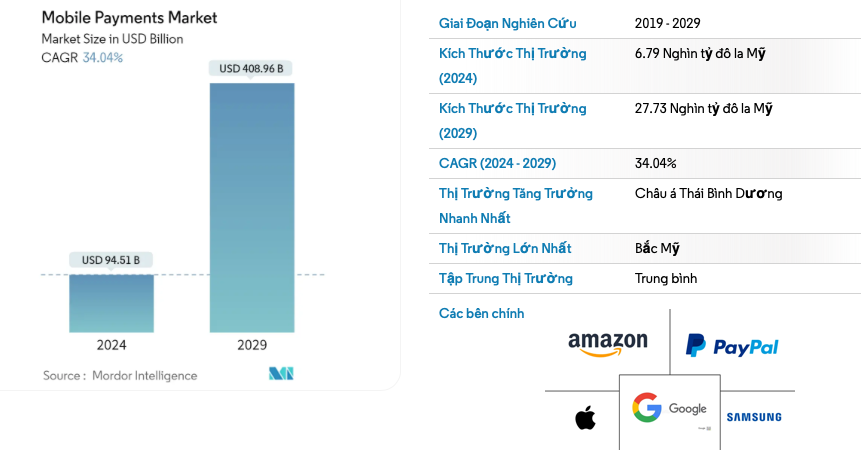Image resolution: width=863 pixels, height=454 pixels.
Task: Click the Các bên chính heading
Action: click(x=481, y=314)
